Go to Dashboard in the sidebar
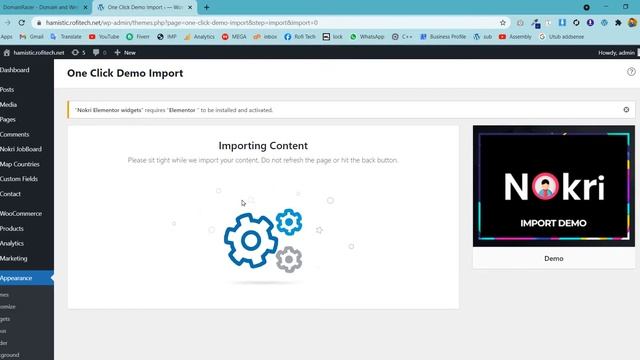 tap(15, 70)
